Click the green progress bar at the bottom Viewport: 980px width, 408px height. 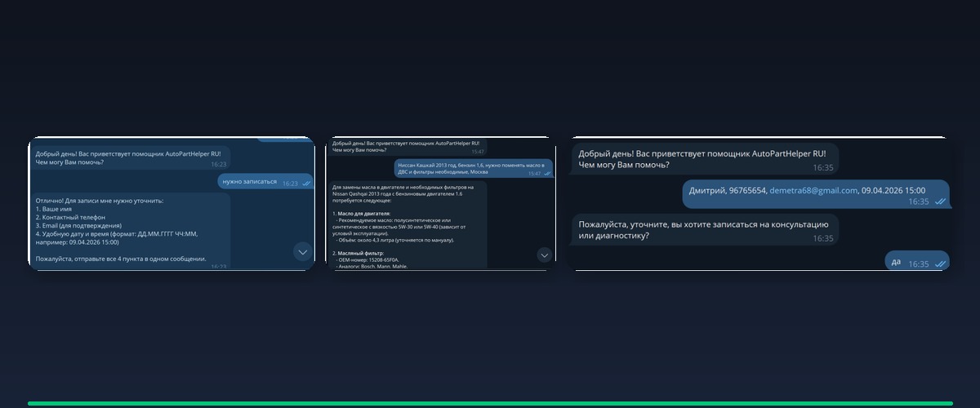coord(490,403)
